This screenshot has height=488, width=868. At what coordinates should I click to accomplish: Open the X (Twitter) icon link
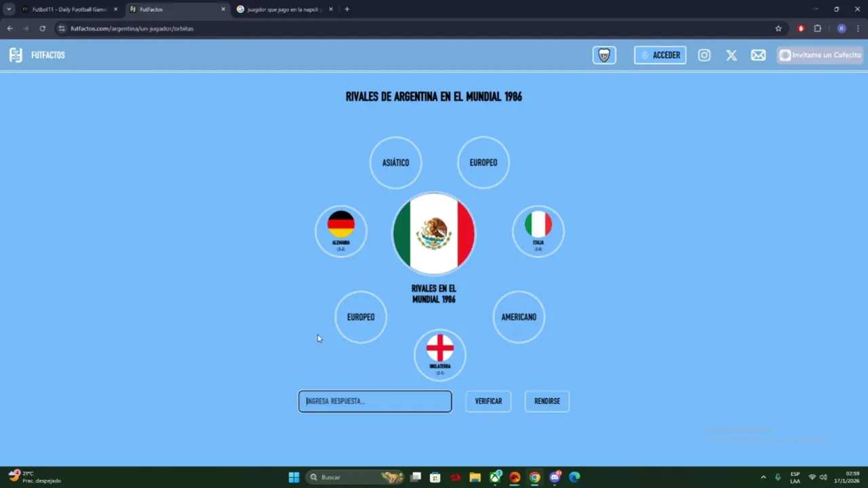coord(732,55)
